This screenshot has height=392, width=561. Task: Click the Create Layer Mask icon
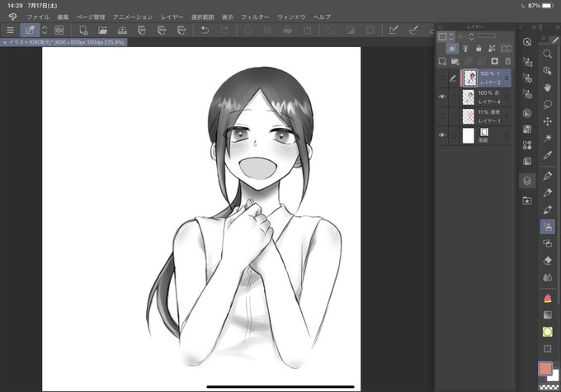tap(494, 62)
